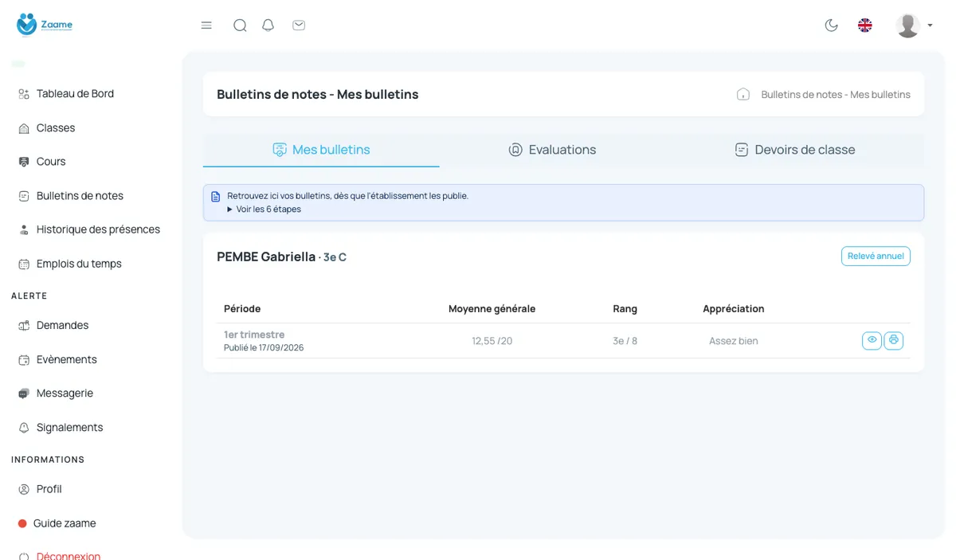Click the info note document icon
This screenshot has width=956, height=560.
coord(215,197)
